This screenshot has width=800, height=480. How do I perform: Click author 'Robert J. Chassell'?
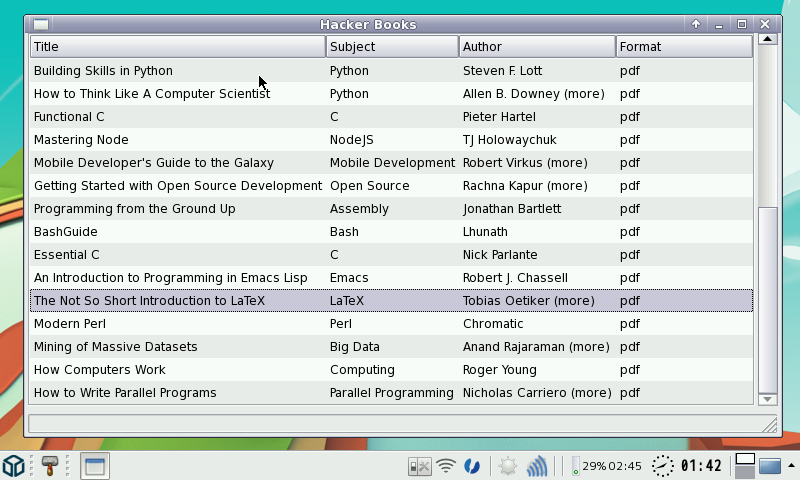coord(515,277)
